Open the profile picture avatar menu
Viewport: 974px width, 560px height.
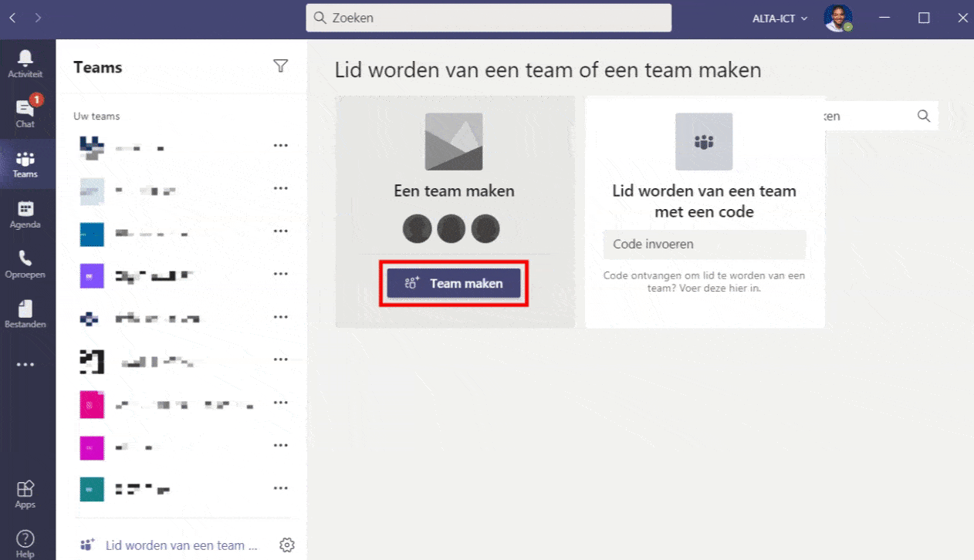[x=837, y=18]
